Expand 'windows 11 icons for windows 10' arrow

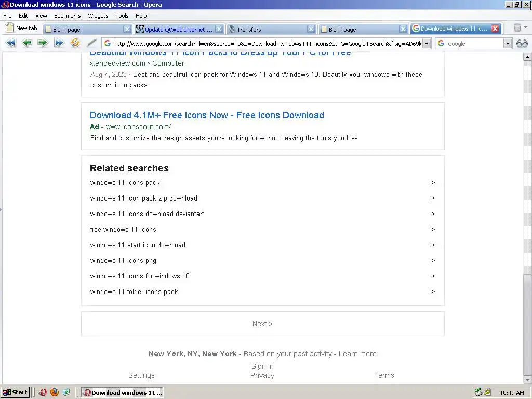tap(433, 276)
